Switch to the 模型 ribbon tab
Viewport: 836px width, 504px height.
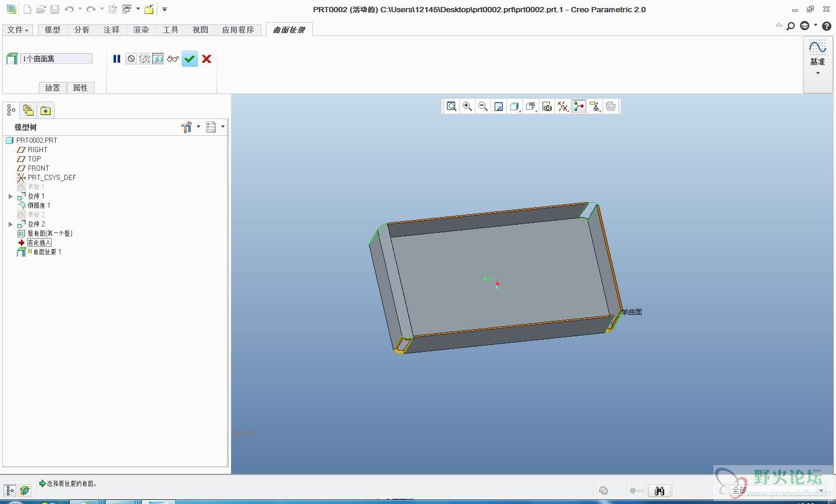tap(52, 30)
